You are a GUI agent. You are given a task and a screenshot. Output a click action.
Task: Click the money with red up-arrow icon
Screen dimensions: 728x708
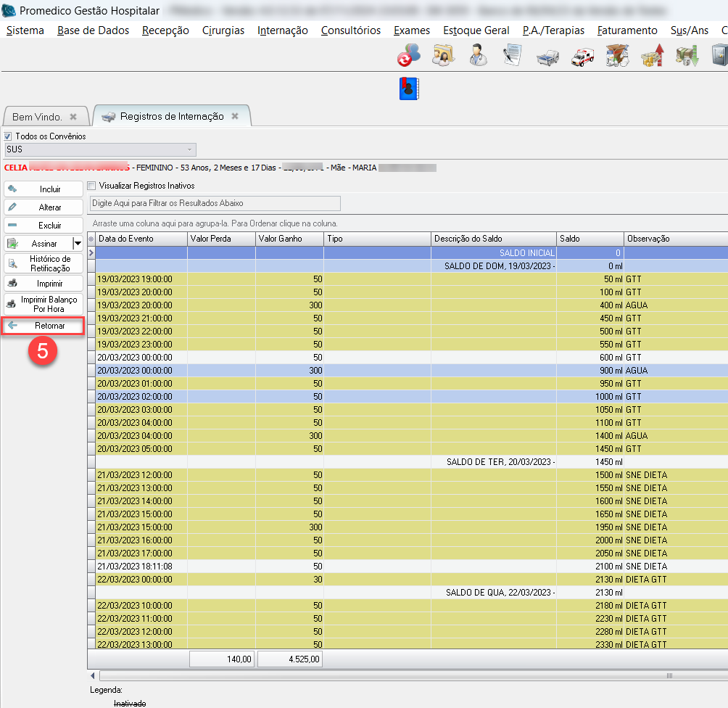tap(652, 56)
